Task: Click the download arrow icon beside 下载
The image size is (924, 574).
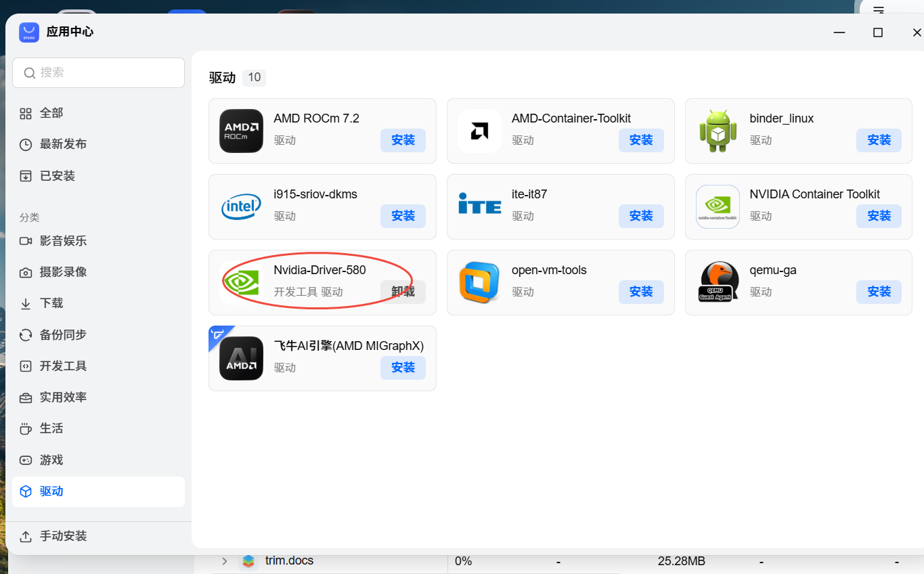Action: click(x=26, y=303)
